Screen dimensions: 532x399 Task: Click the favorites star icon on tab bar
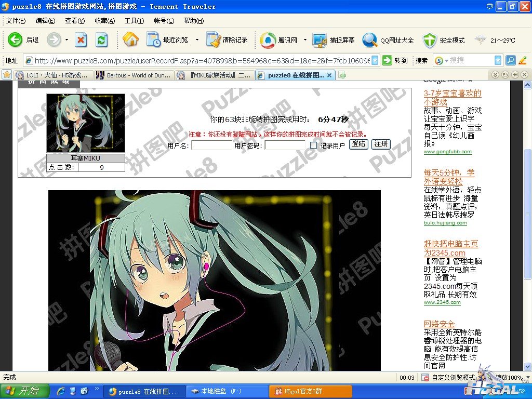coord(7,75)
